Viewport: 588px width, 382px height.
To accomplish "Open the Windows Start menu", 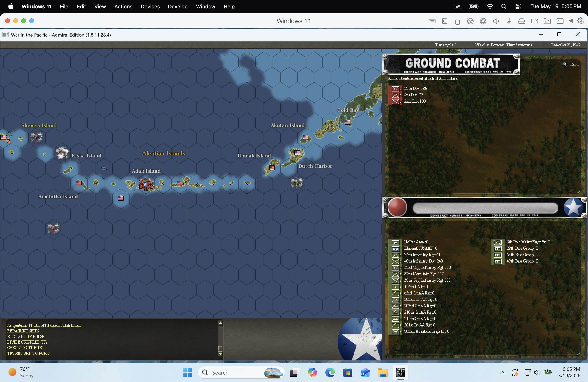I will click(187, 372).
